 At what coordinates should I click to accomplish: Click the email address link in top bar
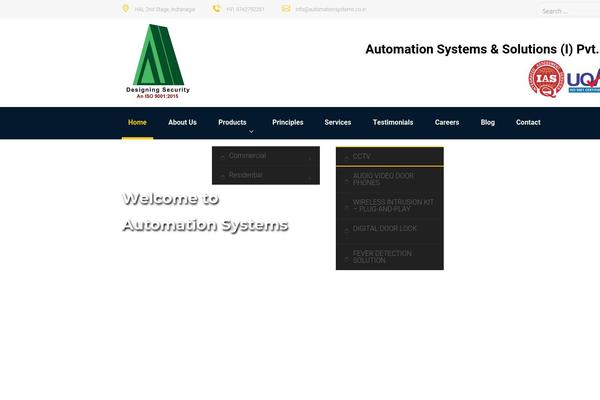(331, 9)
